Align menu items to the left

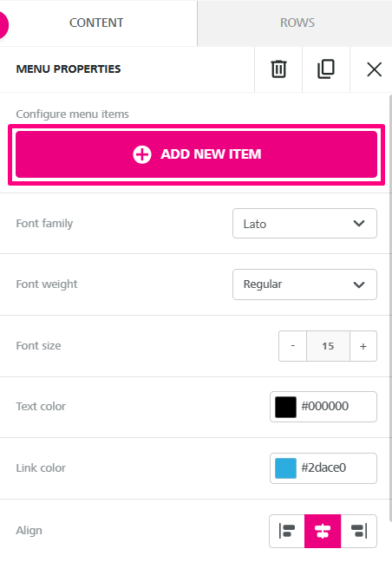pos(287,531)
